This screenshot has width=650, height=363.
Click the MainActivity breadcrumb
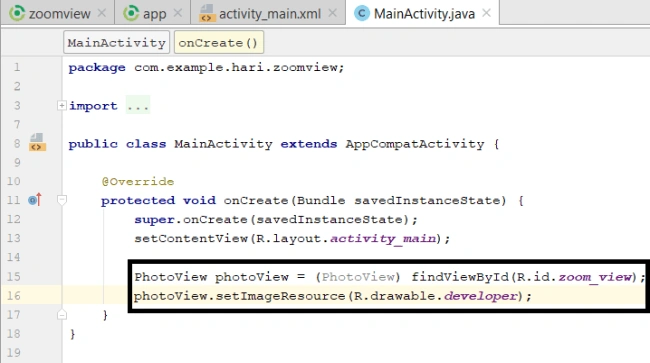[116, 42]
